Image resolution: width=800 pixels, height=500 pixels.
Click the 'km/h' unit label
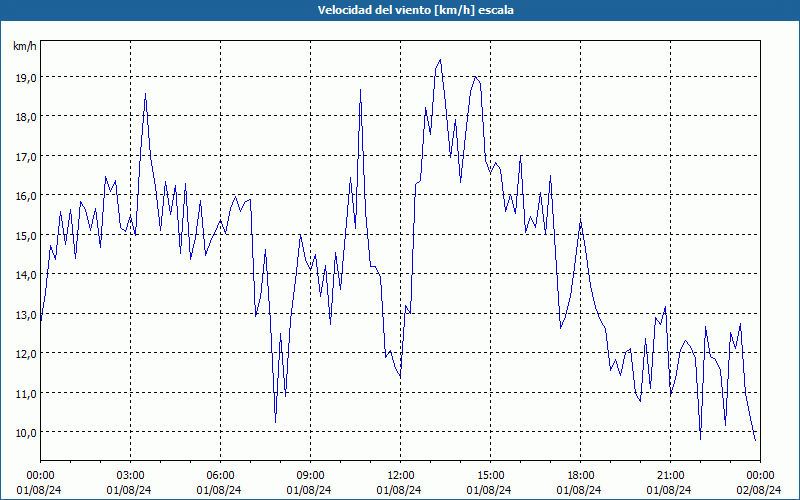click(24, 46)
